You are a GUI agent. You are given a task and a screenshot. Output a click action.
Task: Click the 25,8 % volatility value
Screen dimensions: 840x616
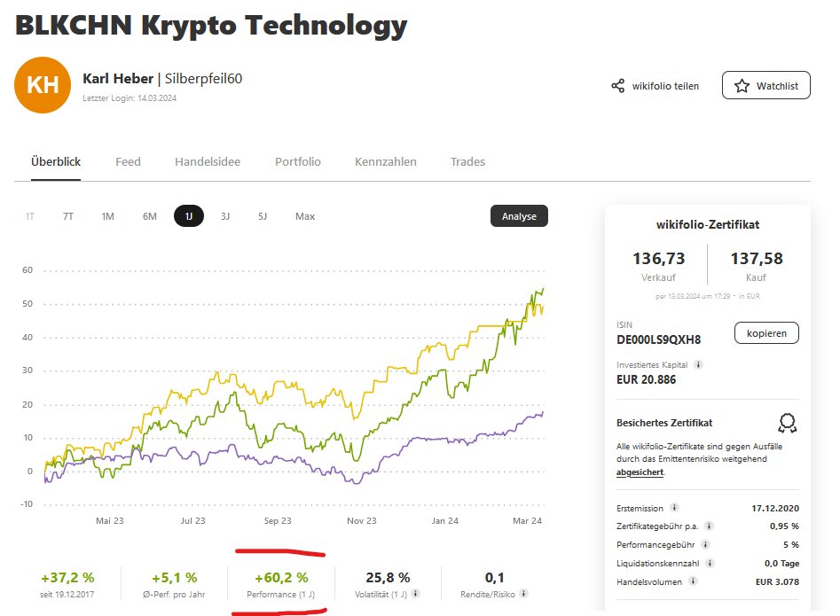tap(388, 578)
